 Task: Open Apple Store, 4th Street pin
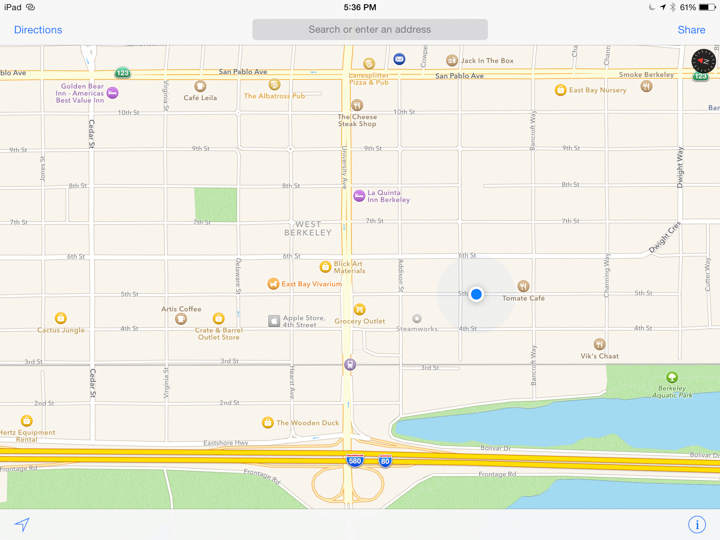274,321
